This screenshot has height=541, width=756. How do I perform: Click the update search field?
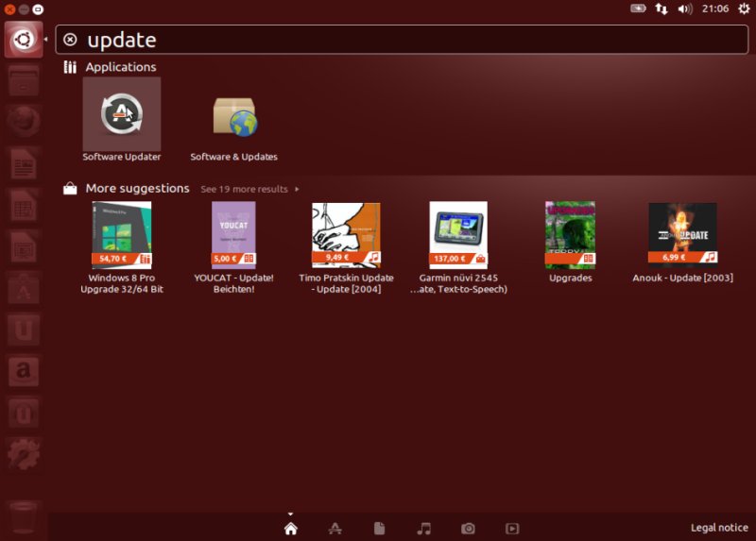(x=402, y=40)
